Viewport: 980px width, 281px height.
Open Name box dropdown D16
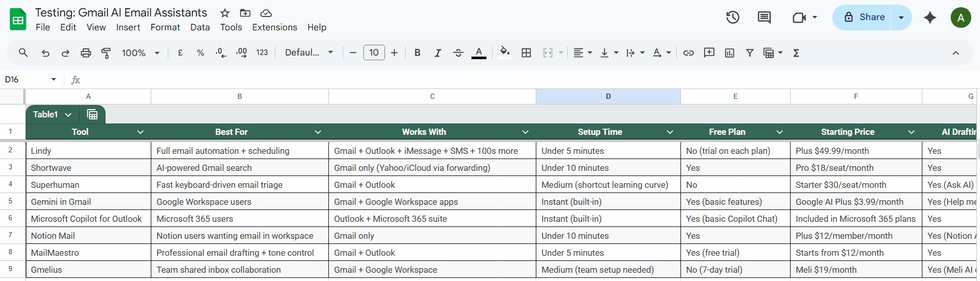(54, 79)
